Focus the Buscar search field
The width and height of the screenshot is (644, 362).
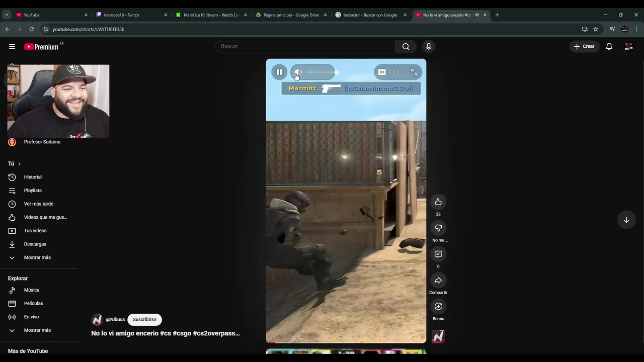pos(305,46)
